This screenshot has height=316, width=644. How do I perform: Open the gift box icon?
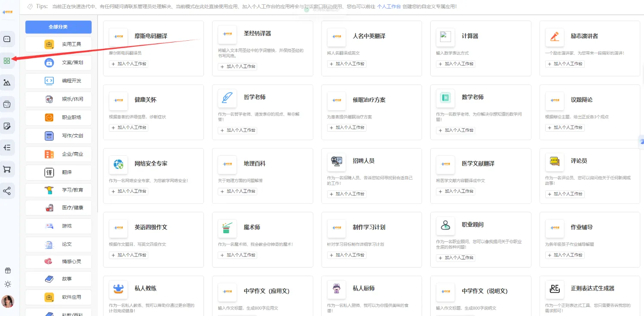click(x=8, y=271)
